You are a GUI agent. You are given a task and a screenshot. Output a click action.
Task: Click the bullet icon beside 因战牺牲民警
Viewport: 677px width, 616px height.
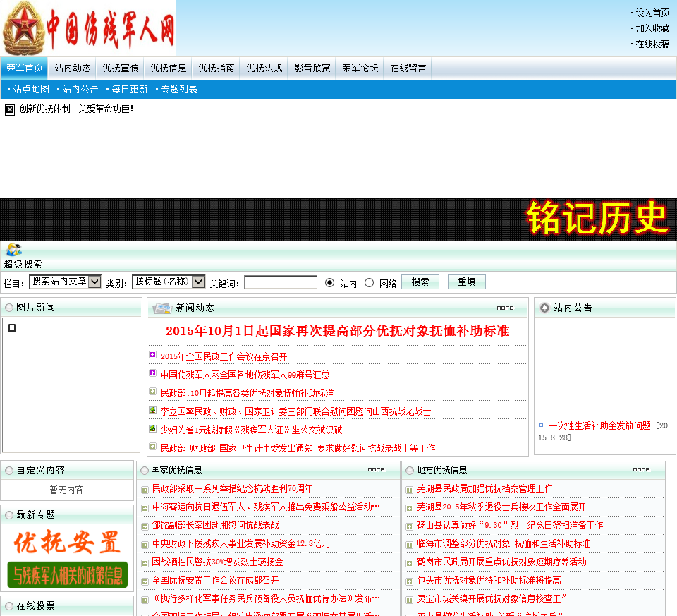click(145, 563)
